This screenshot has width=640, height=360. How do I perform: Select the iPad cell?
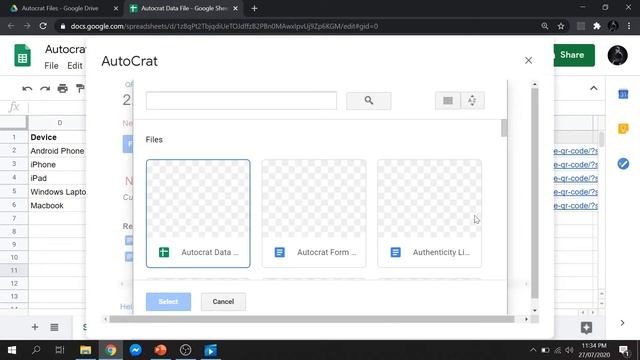[x=57, y=178]
